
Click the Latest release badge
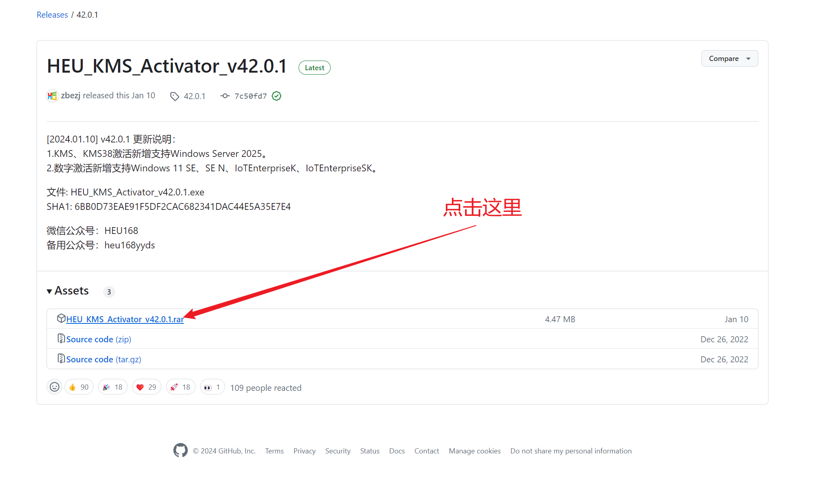point(314,68)
